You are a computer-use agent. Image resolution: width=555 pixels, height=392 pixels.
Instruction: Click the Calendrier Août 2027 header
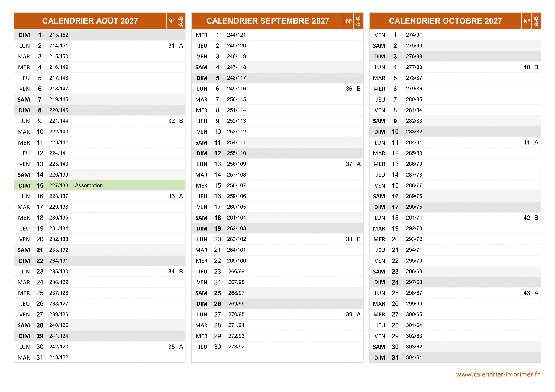click(x=90, y=21)
